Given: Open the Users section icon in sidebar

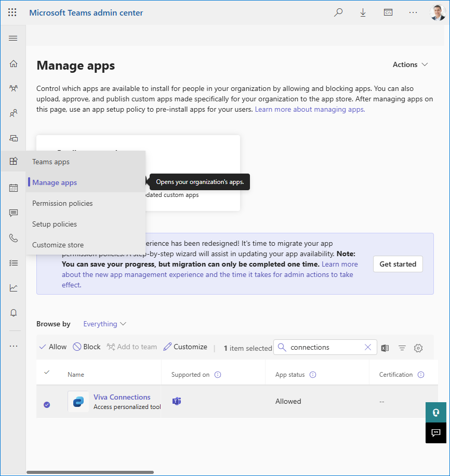Looking at the screenshot, I should [x=14, y=113].
